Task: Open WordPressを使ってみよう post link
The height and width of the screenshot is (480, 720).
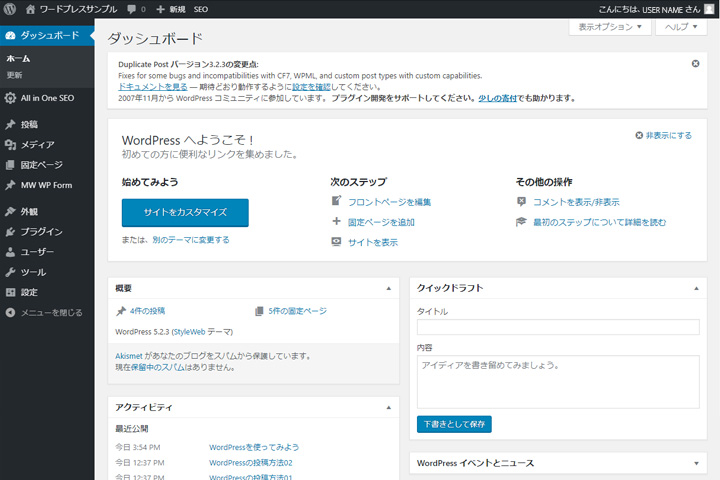Action: point(254,447)
